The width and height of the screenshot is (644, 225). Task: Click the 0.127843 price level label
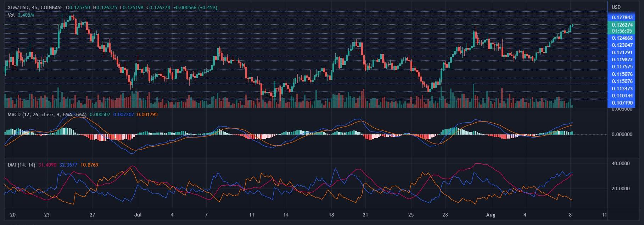(x=622, y=17)
